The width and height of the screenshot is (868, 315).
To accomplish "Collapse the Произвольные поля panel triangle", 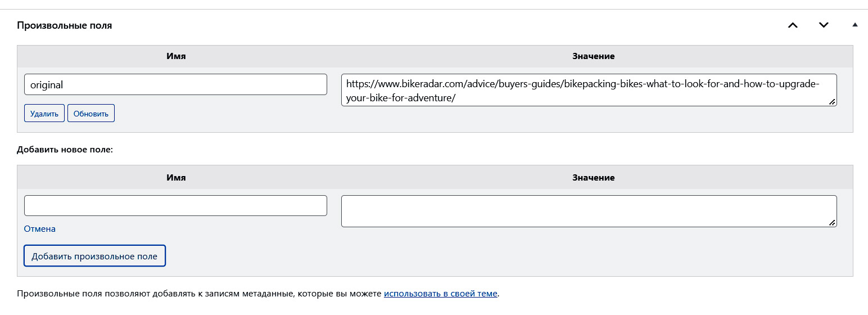I will click(855, 25).
